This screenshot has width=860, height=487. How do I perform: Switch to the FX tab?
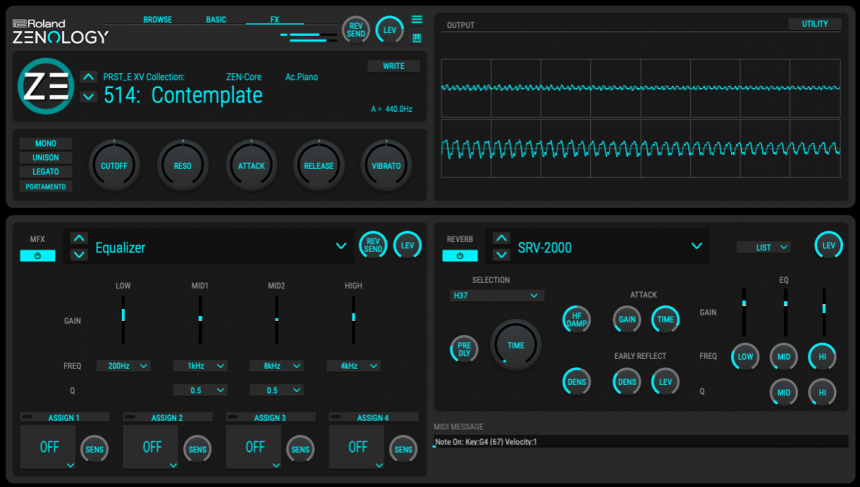pyautogui.click(x=275, y=19)
